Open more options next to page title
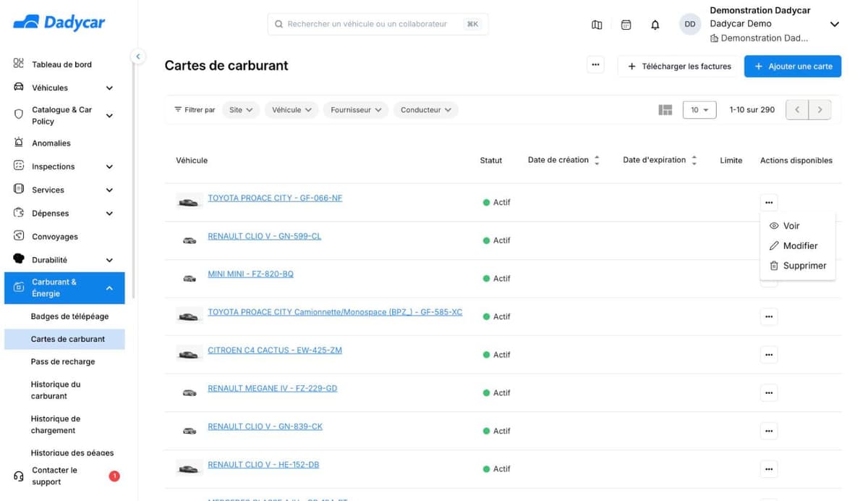This screenshot has height=501, width=868. coord(595,65)
